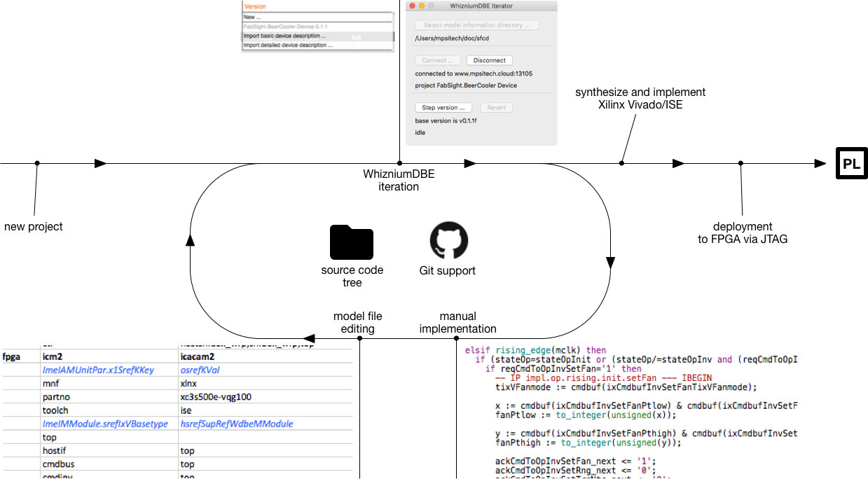Select the 'toolch' cell

click(109, 410)
